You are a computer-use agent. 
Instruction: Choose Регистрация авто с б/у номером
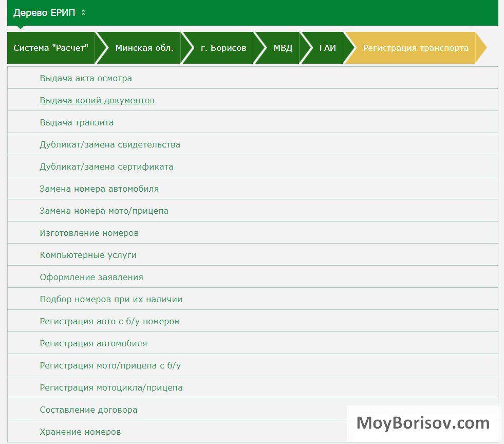(x=109, y=321)
